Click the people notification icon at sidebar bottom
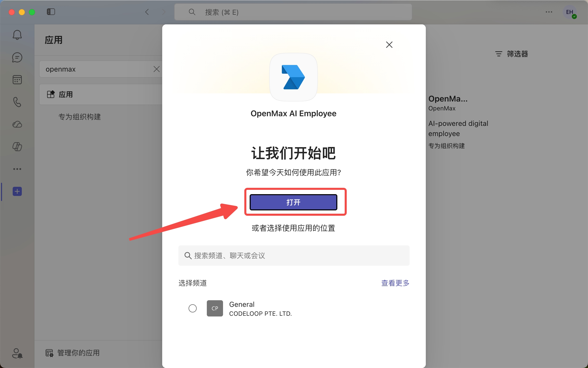The image size is (588, 368). (17, 353)
